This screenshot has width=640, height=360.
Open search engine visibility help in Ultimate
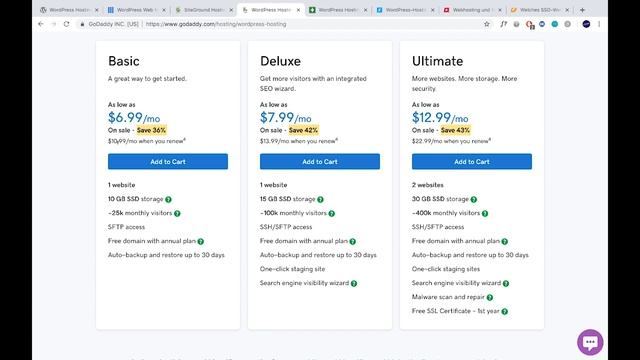point(506,284)
